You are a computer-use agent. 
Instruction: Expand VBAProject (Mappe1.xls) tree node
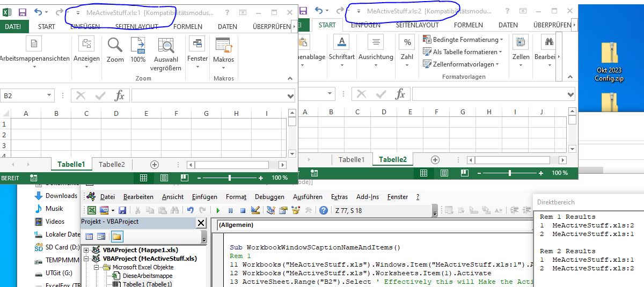click(x=86, y=250)
